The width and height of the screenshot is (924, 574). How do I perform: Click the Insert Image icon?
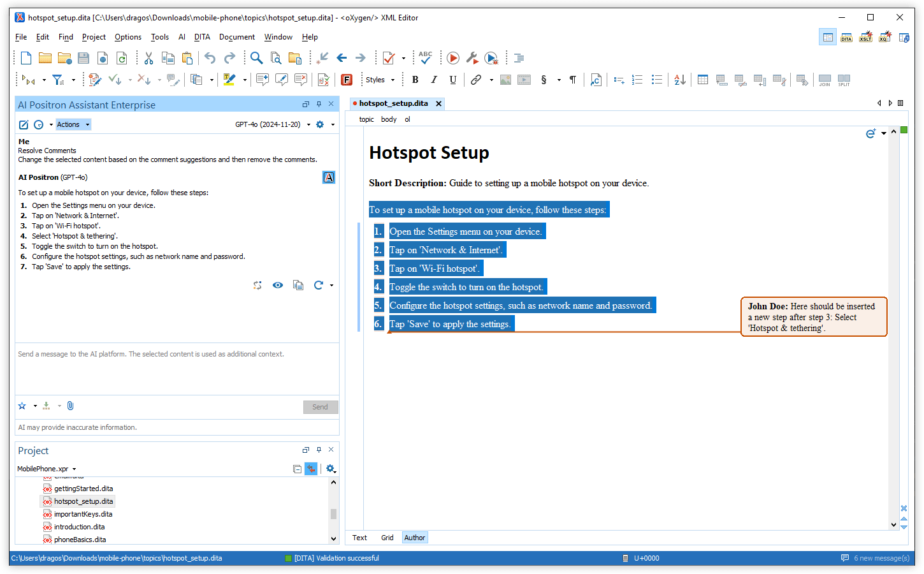click(x=505, y=80)
